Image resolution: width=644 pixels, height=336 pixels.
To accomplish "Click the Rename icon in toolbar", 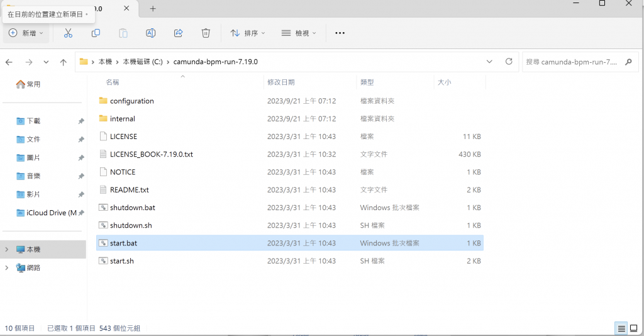I will click(x=151, y=33).
